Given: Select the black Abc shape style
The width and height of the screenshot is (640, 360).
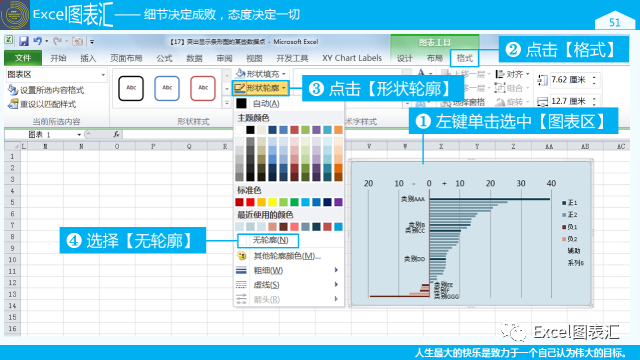Looking at the screenshot, I should click(x=131, y=88).
